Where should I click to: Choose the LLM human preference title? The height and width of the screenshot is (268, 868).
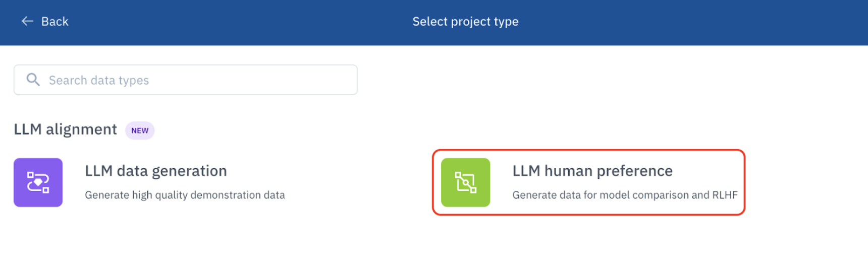592,171
